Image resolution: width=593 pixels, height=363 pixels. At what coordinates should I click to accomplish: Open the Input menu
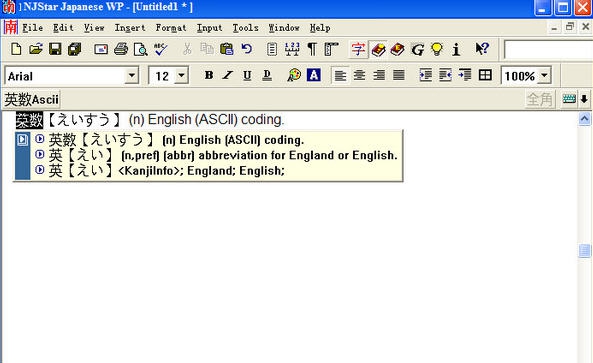tap(209, 28)
